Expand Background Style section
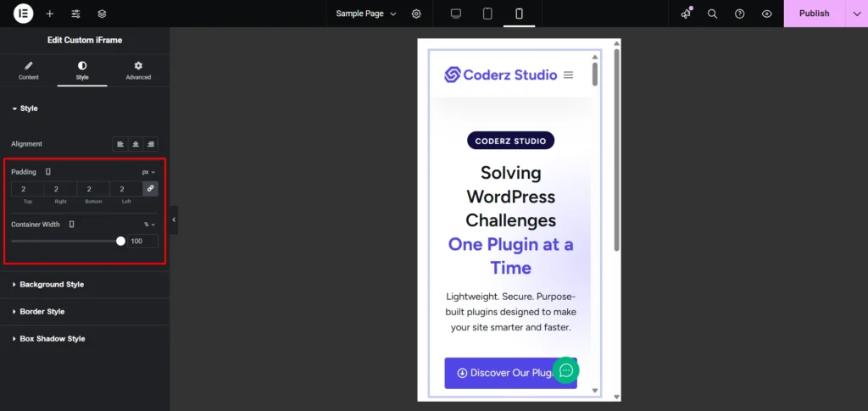The image size is (868, 411). click(x=52, y=285)
